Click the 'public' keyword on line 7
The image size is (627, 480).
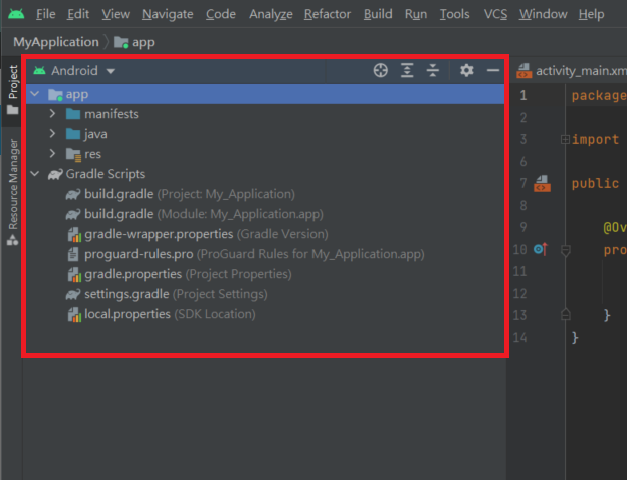pyautogui.click(x=595, y=184)
